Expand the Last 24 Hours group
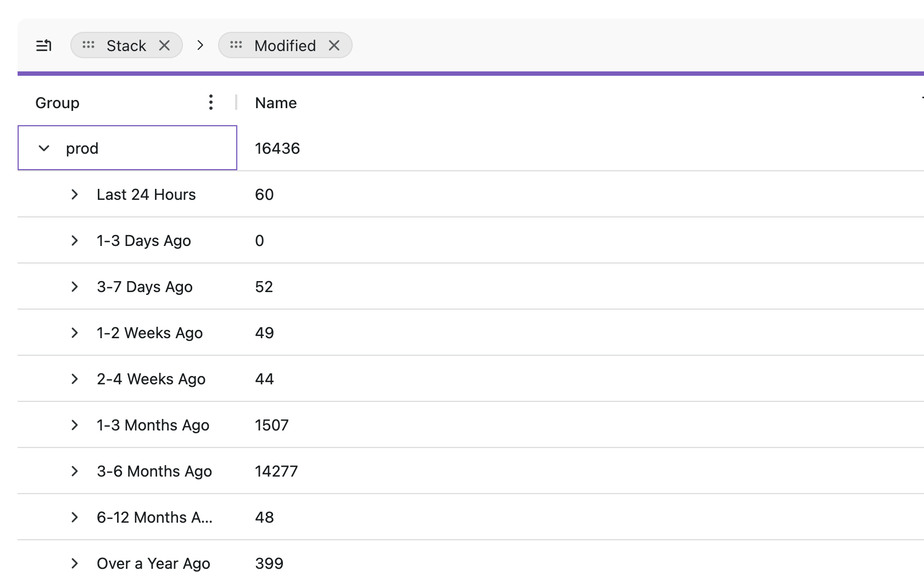Viewport: 924px width, 582px height. pos(75,194)
